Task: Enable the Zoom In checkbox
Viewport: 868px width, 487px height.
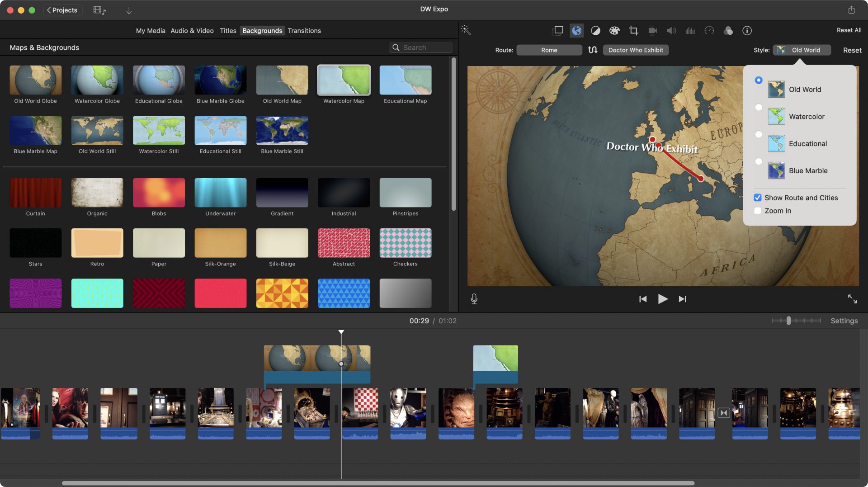Action: (x=758, y=210)
